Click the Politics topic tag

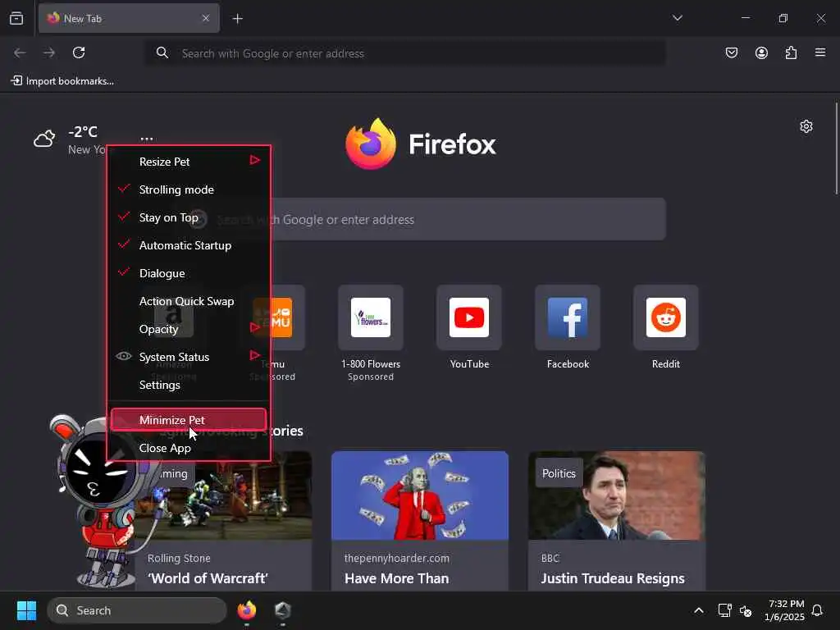pyautogui.click(x=559, y=473)
